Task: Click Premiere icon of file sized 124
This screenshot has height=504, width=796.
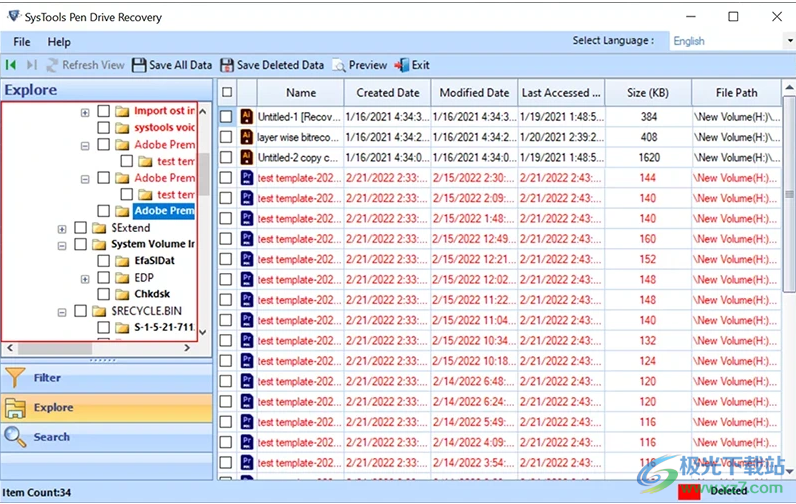Action: (x=247, y=361)
